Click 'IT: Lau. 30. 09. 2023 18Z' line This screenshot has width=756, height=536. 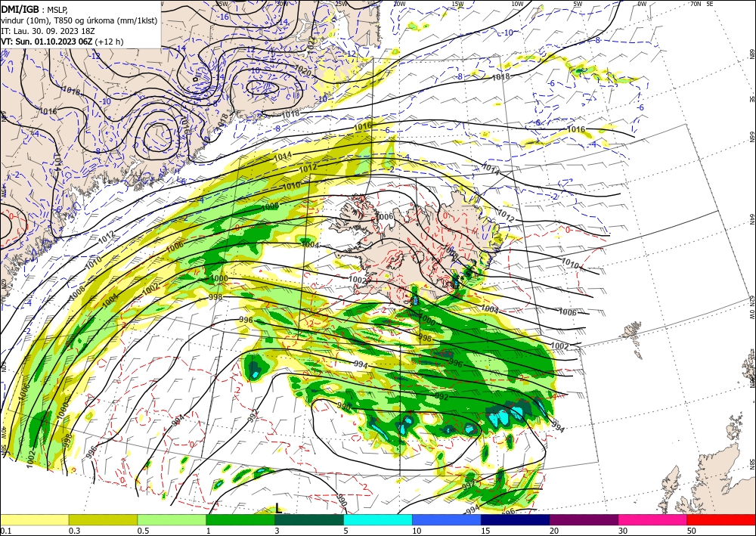coord(48,31)
